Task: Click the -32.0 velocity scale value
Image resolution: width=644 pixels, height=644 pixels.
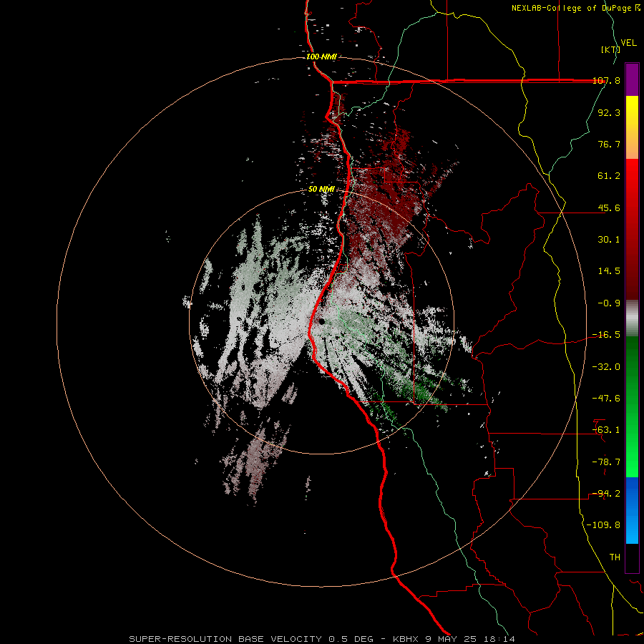Action: [606, 367]
